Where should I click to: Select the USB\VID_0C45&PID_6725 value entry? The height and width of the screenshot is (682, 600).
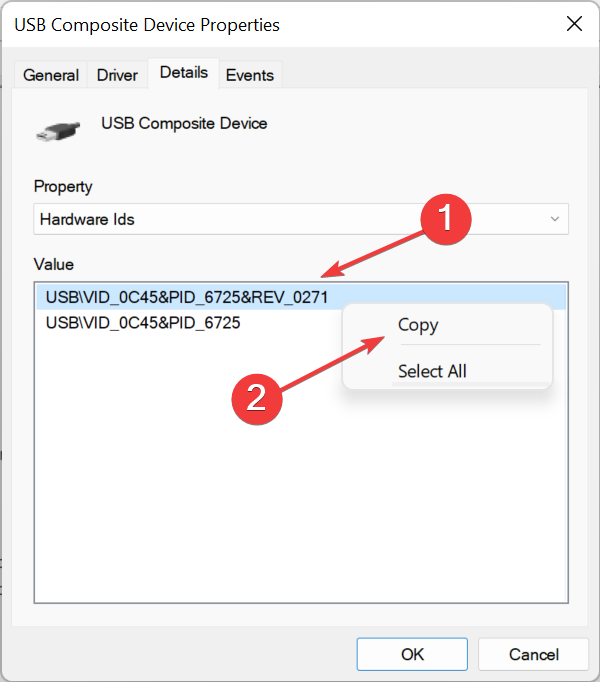pyautogui.click(x=143, y=323)
